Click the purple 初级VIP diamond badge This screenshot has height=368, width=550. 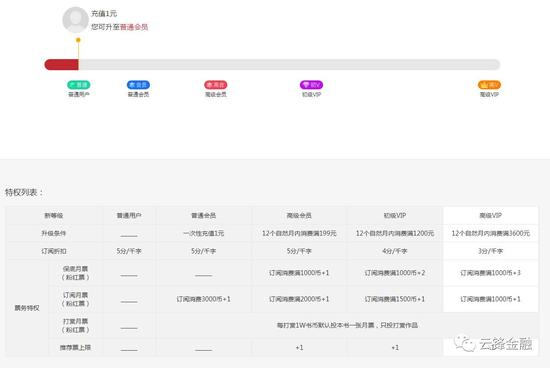311,85
